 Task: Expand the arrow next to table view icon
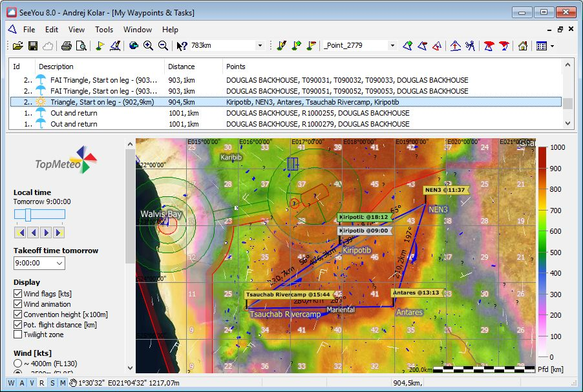pyautogui.click(x=552, y=46)
